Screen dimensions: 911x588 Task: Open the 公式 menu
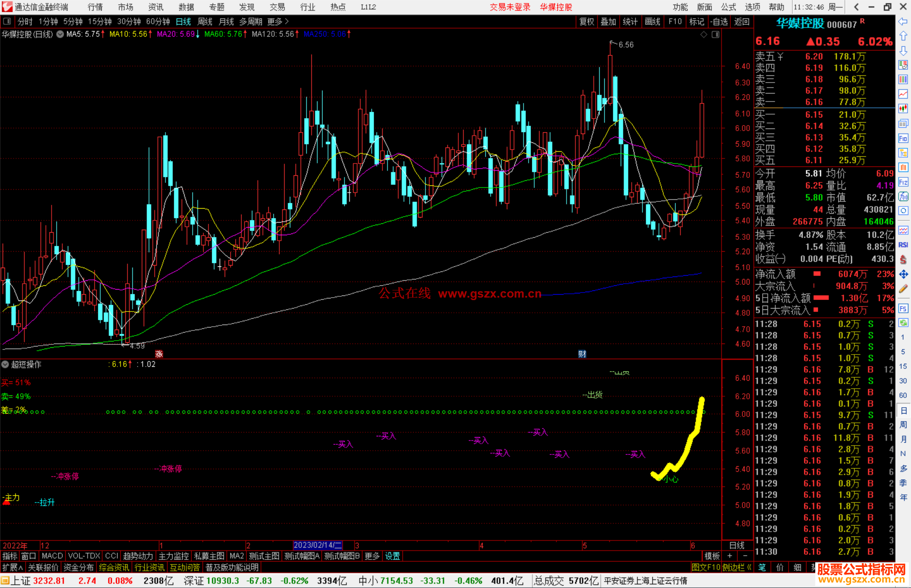pos(728,7)
